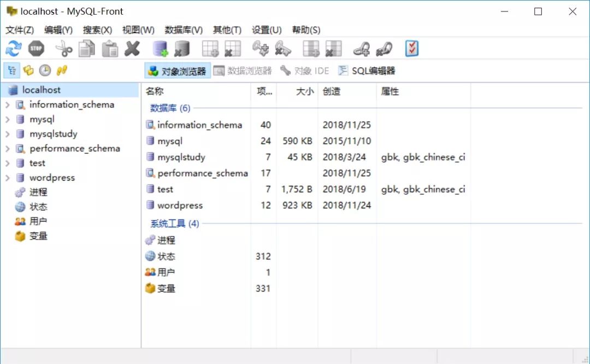Click the Delete Database icon
Viewport: 590px width, 364px height.
182,49
